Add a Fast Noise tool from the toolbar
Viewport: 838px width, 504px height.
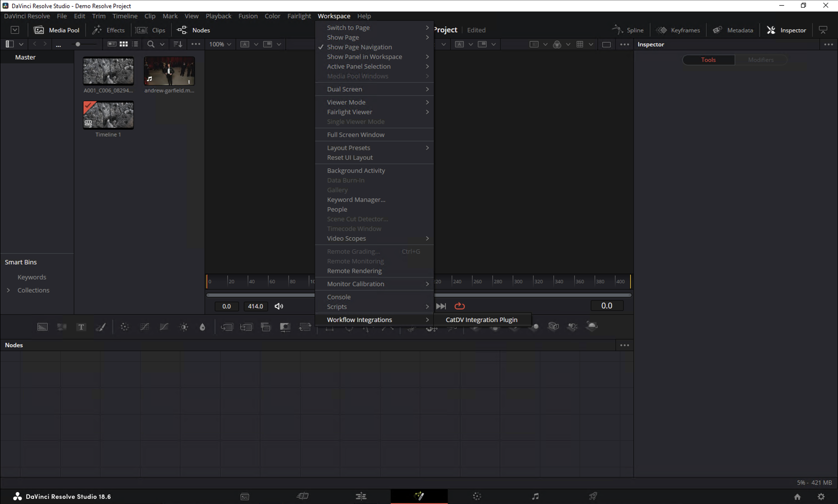click(62, 327)
